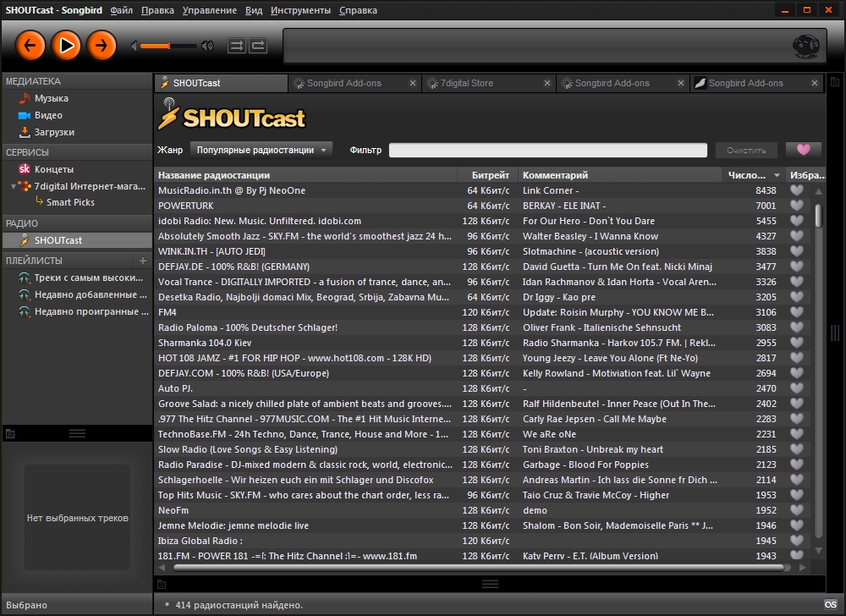Adjust the volume slider
Screen dimensions: 846x616
click(x=169, y=46)
